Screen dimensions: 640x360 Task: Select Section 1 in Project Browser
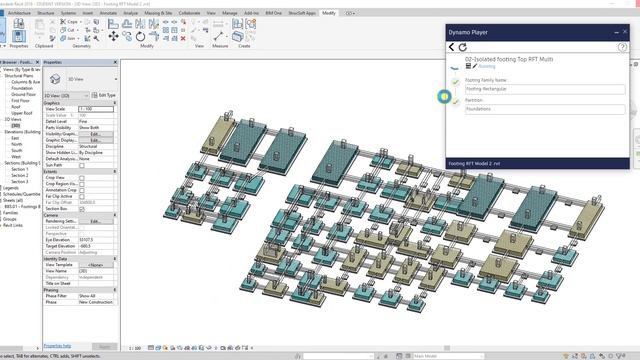(20, 169)
